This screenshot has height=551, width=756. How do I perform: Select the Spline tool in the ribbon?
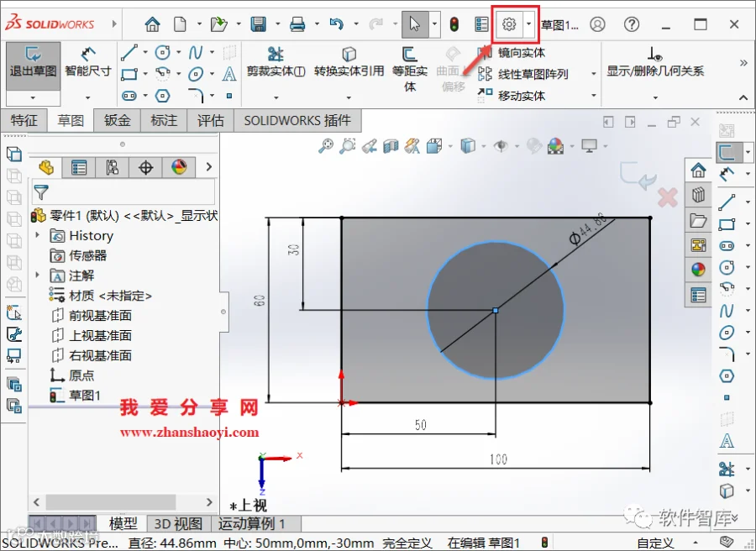(x=195, y=52)
